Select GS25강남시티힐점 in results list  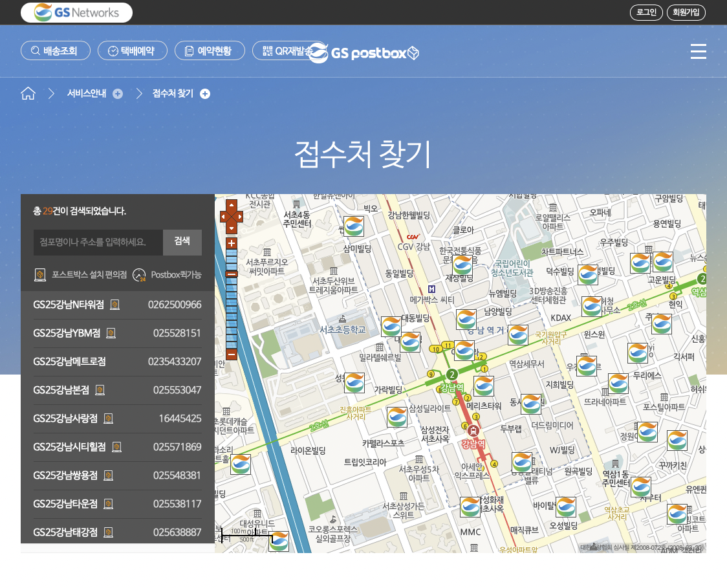(117, 447)
